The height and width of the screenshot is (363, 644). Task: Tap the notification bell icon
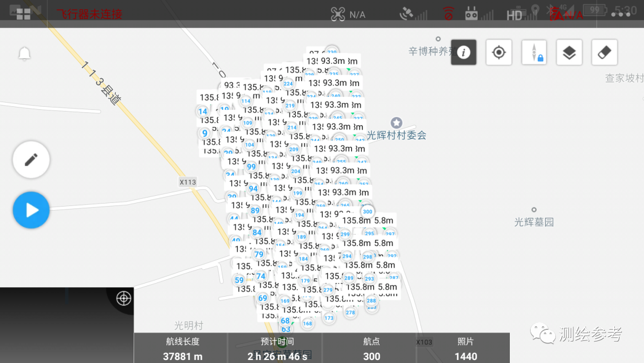pyautogui.click(x=24, y=54)
